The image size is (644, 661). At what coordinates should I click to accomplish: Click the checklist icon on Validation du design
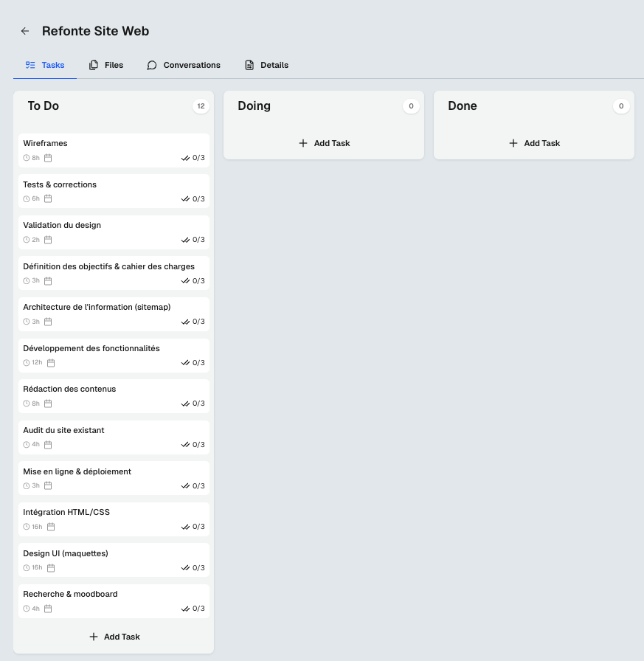(x=185, y=240)
